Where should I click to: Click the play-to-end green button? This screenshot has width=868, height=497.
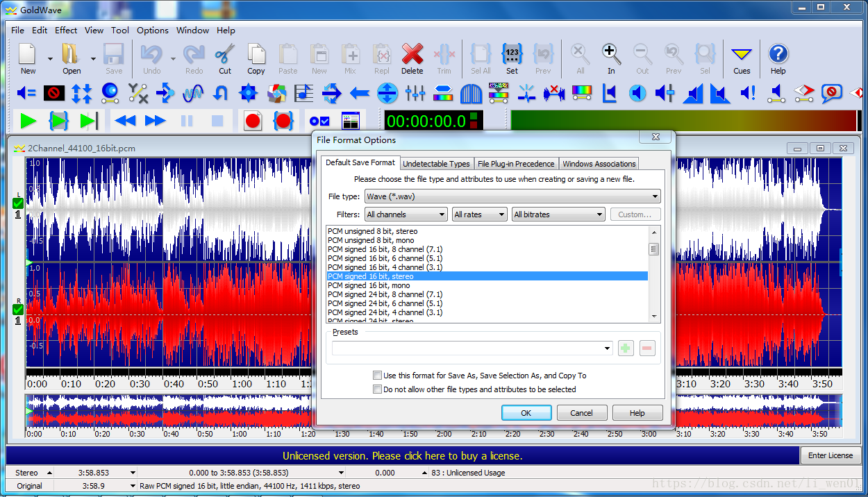tap(89, 121)
